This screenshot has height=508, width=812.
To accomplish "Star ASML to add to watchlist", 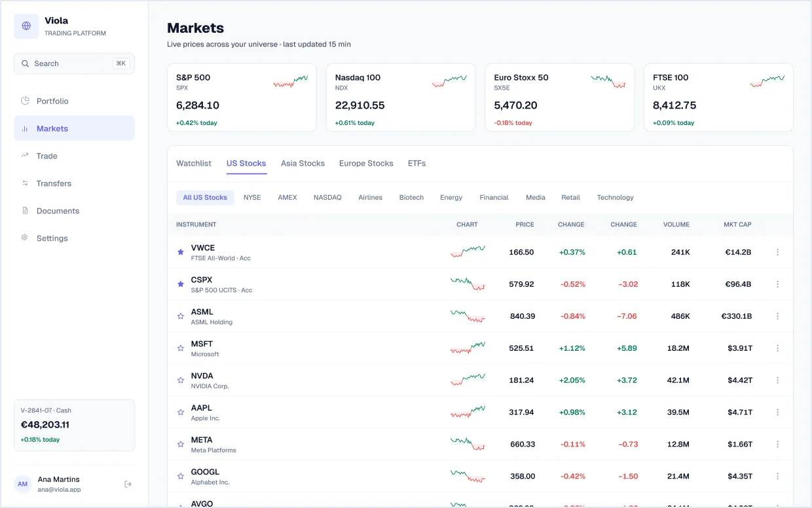I will click(181, 316).
